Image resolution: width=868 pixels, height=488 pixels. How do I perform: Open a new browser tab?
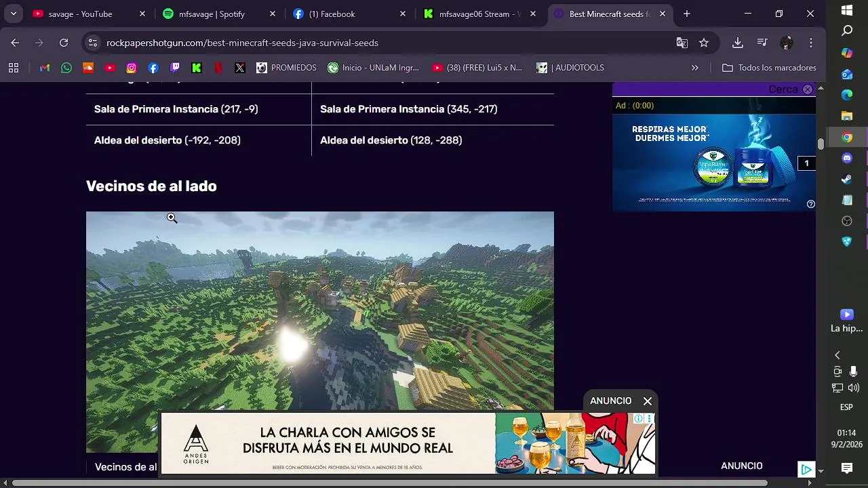[x=687, y=14]
